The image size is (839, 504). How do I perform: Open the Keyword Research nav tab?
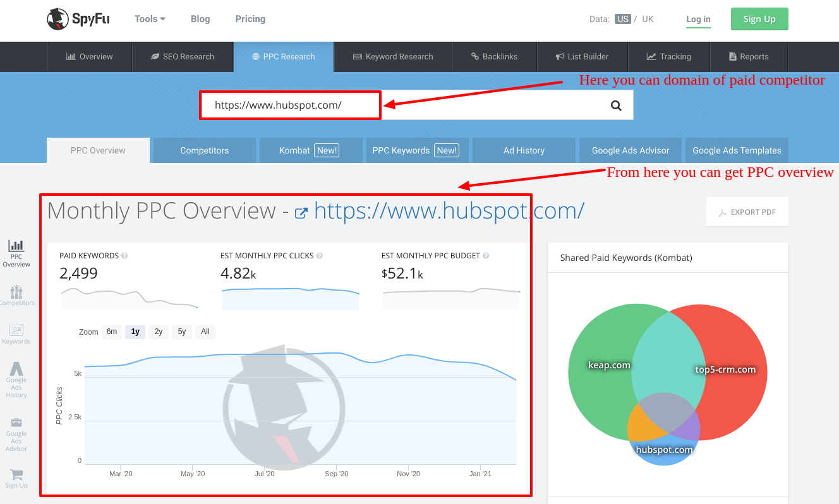[393, 57]
